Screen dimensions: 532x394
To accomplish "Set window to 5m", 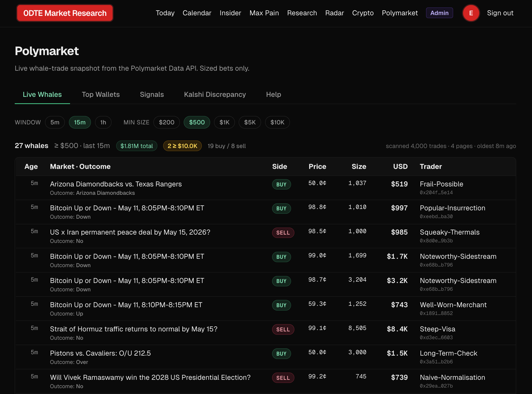I will click(x=55, y=122).
